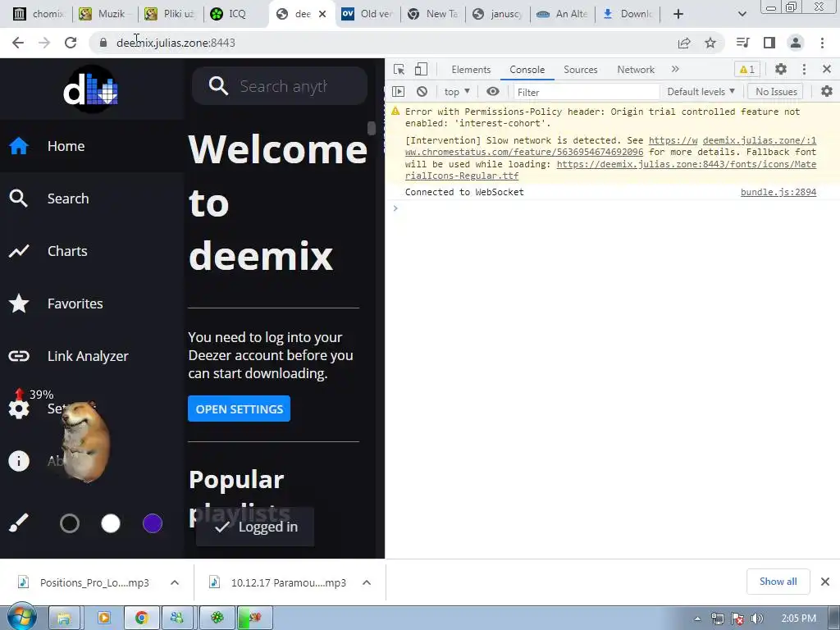Open Chrome from the taskbar
Image resolution: width=840 pixels, height=630 pixels.
(141, 618)
